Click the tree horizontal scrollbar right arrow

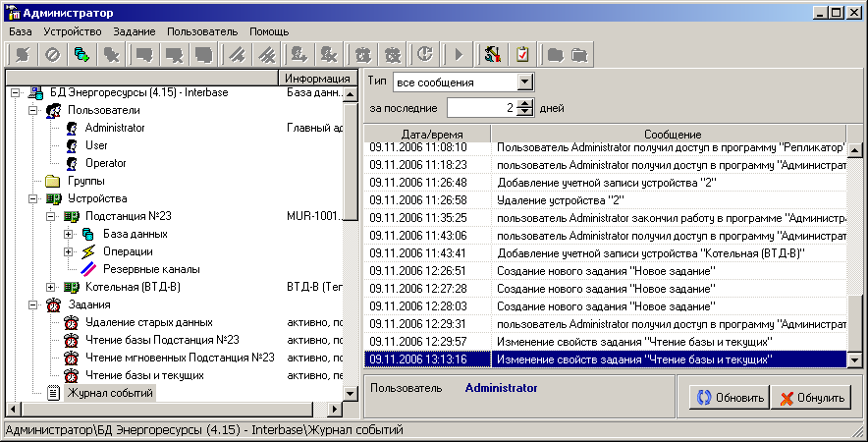coord(335,410)
